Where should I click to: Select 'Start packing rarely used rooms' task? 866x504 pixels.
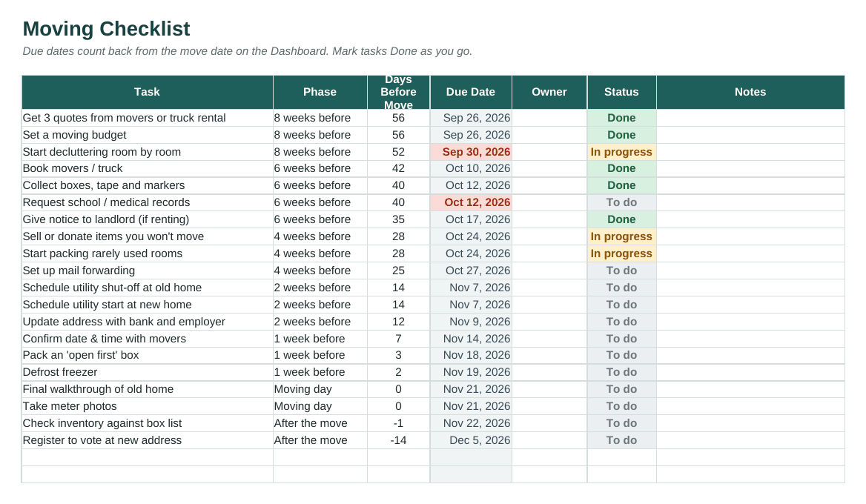147,254
